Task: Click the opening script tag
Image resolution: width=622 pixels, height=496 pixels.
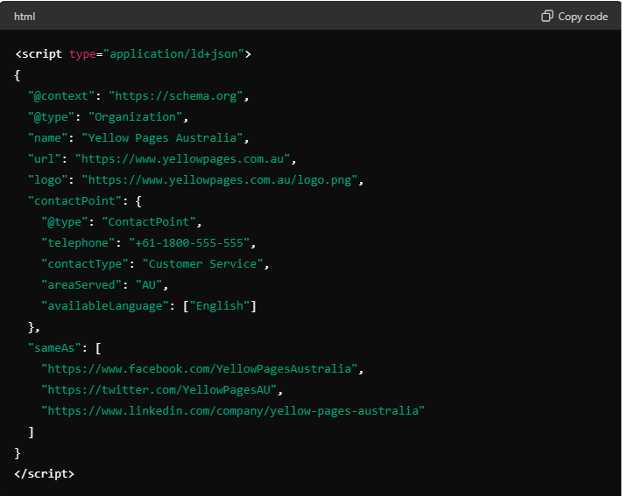Action: pos(41,53)
